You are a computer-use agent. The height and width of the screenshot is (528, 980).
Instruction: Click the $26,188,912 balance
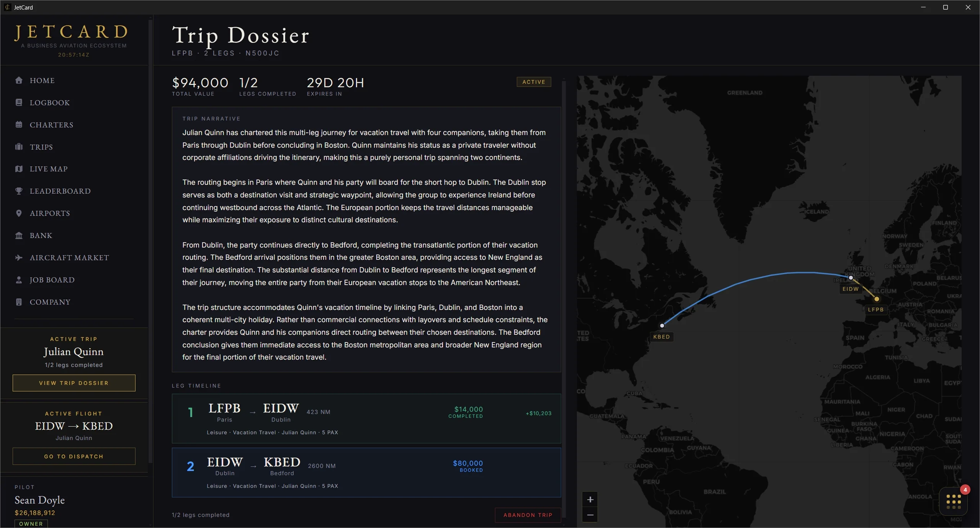click(35, 513)
